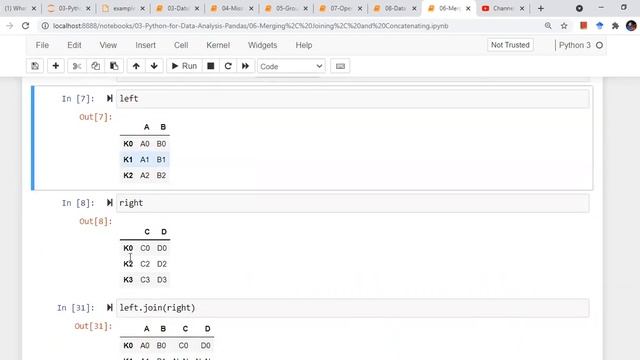Close the YouTube Channel browser tab
Screen dimensions: 640x360
point(522,8)
